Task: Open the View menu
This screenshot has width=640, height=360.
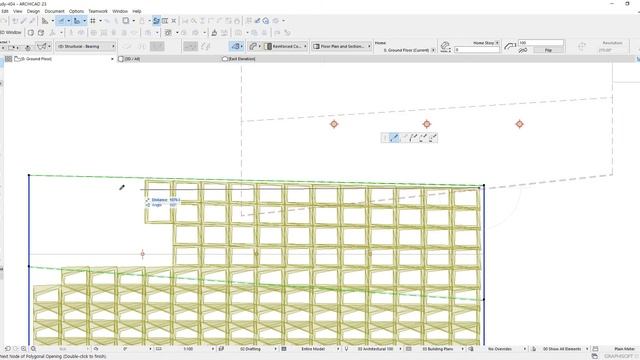Action: click(18, 11)
